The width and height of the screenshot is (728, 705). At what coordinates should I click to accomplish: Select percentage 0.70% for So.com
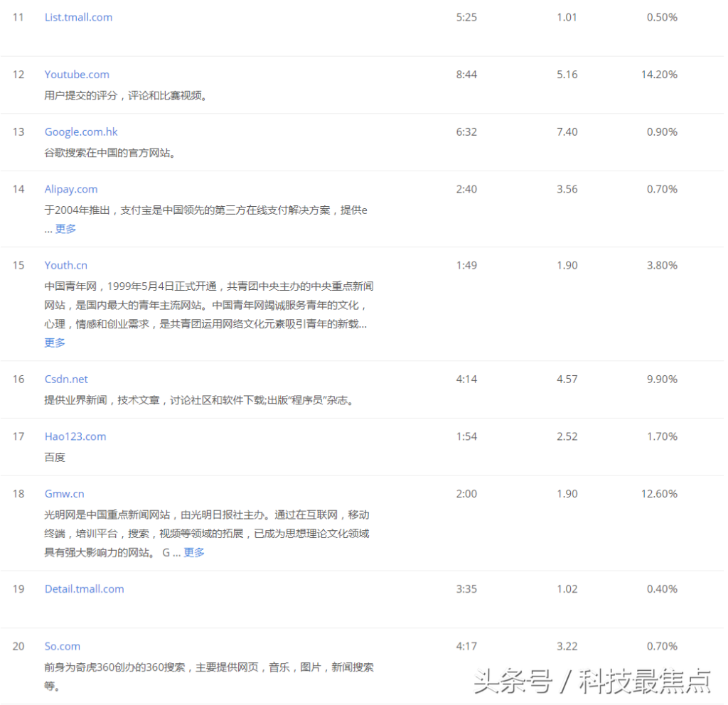point(662,646)
